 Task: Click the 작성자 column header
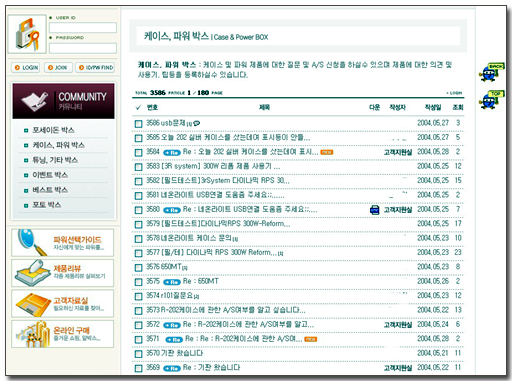(x=397, y=107)
